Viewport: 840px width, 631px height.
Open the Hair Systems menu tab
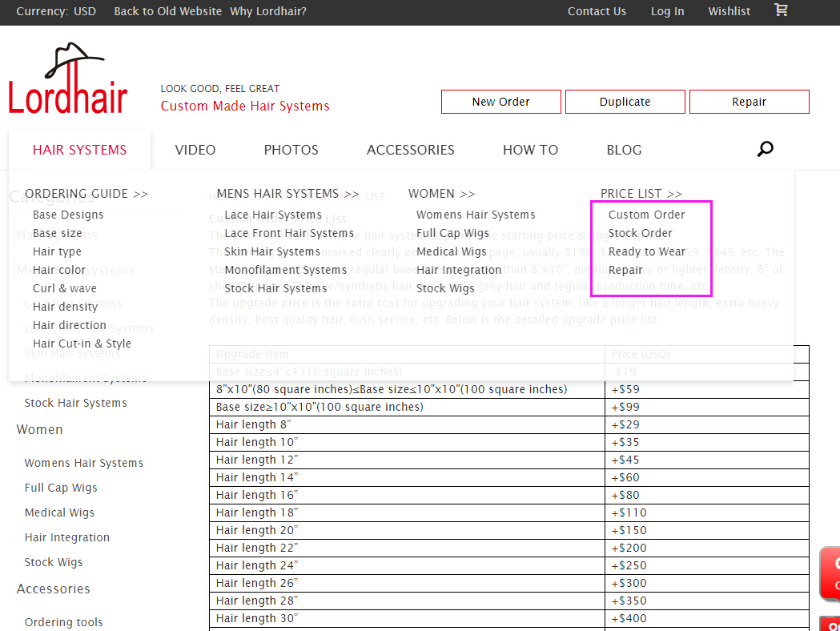point(80,150)
